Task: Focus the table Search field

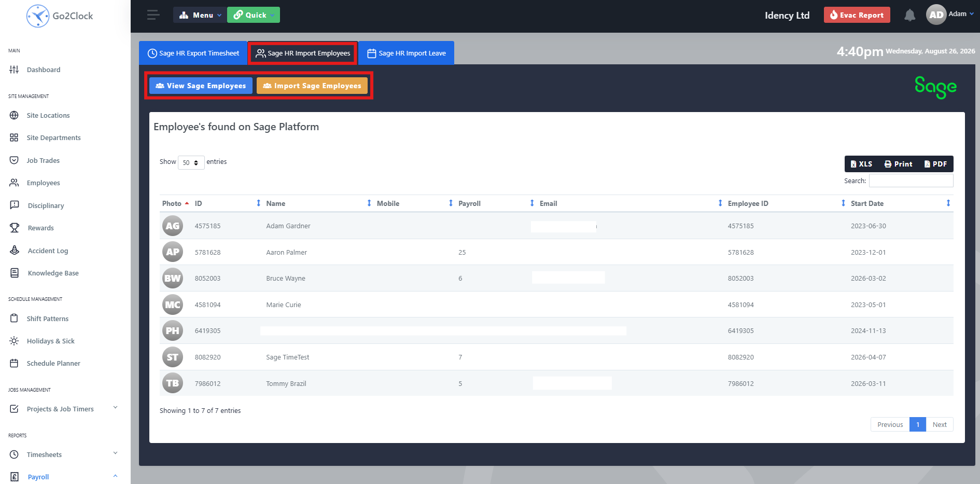Action: pos(911,181)
